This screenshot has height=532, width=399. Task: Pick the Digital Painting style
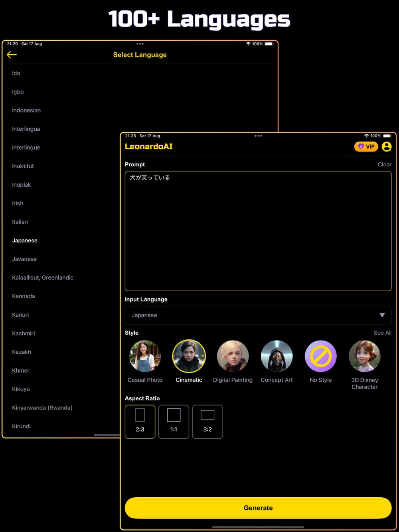(x=233, y=356)
